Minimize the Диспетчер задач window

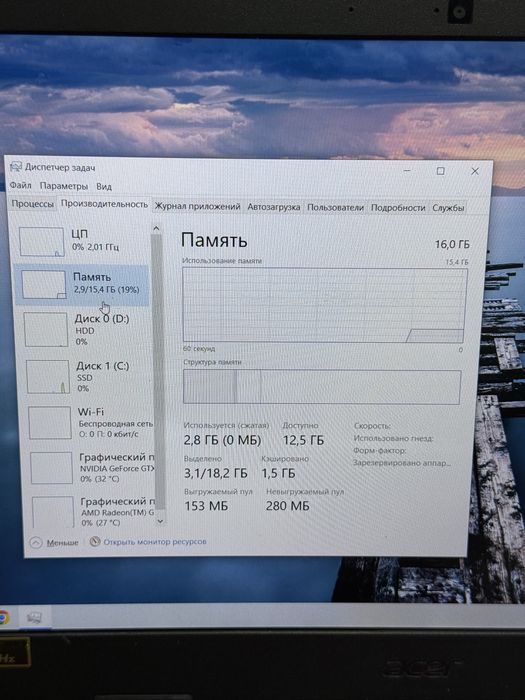(407, 170)
